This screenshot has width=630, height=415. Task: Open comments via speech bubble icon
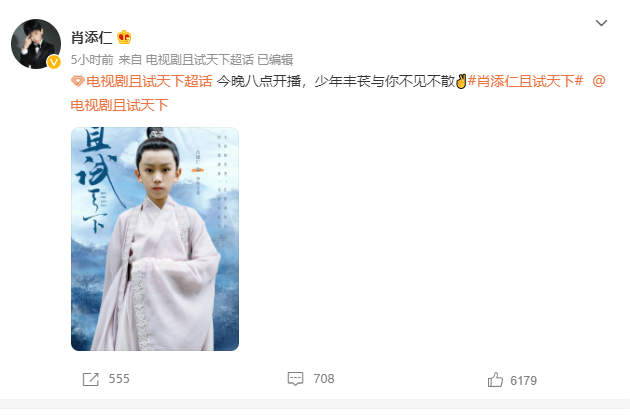coord(295,379)
